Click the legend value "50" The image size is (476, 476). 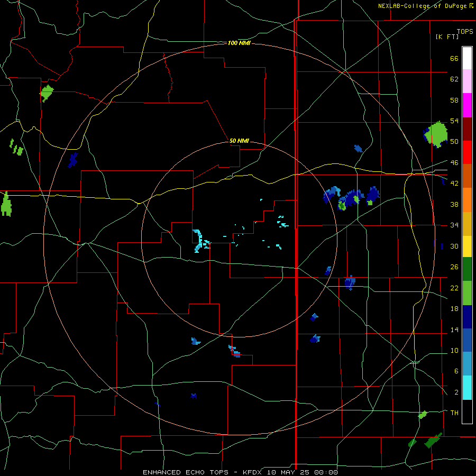[454, 141]
